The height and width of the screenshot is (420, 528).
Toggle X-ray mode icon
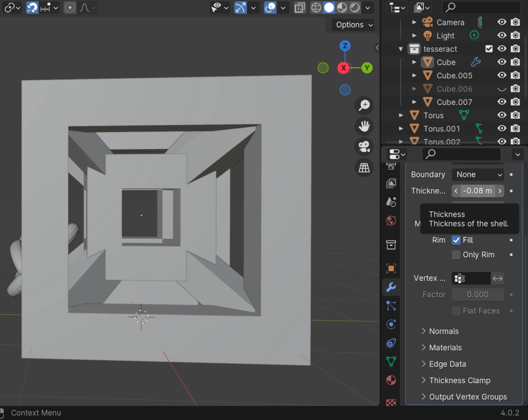(x=299, y=8)
